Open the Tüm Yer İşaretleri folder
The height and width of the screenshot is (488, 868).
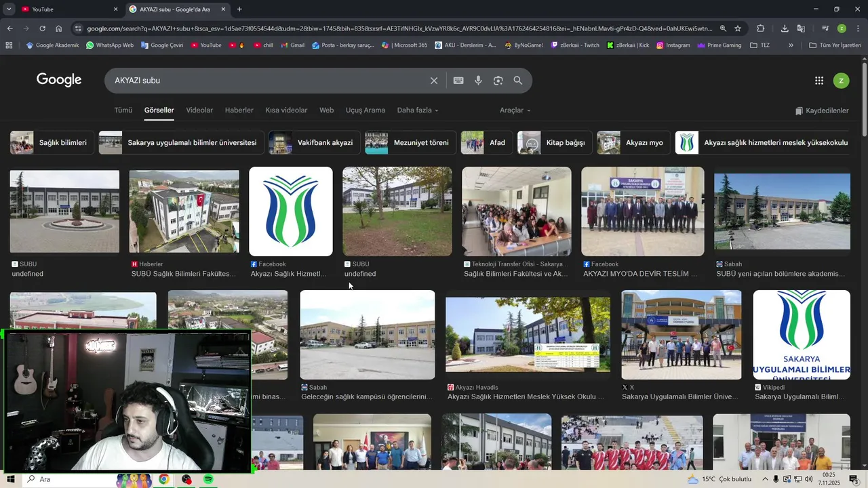(x=835, y=45)
